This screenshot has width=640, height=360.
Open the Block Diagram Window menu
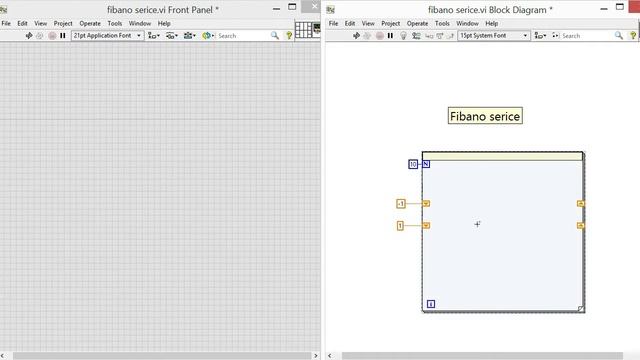[x=467, y=24]
